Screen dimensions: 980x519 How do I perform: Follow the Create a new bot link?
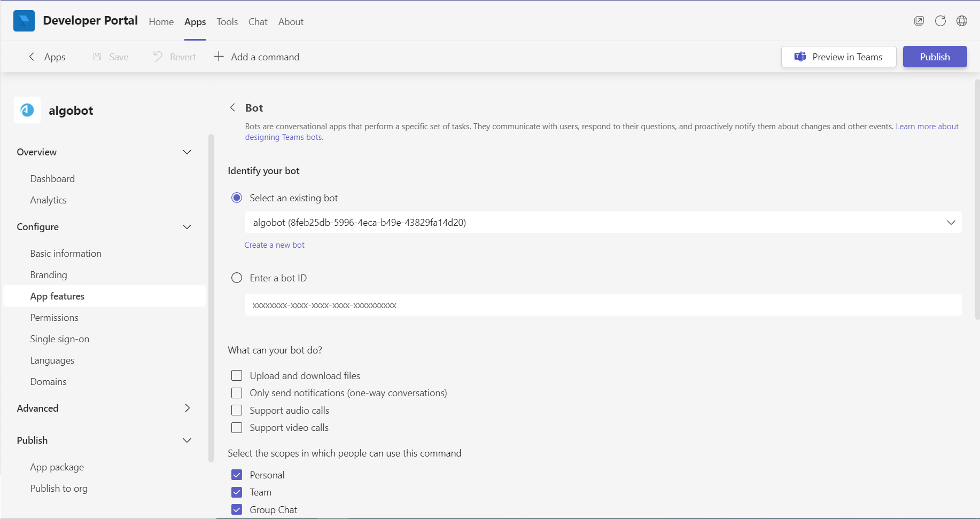[274, 245]
